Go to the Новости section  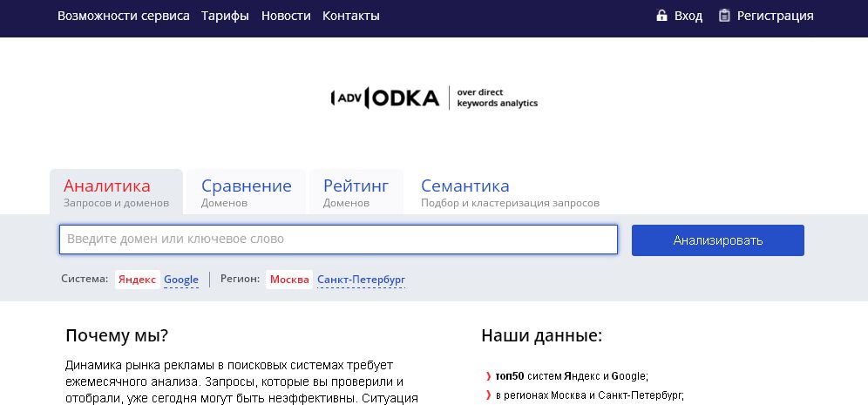tap(286, 16)
